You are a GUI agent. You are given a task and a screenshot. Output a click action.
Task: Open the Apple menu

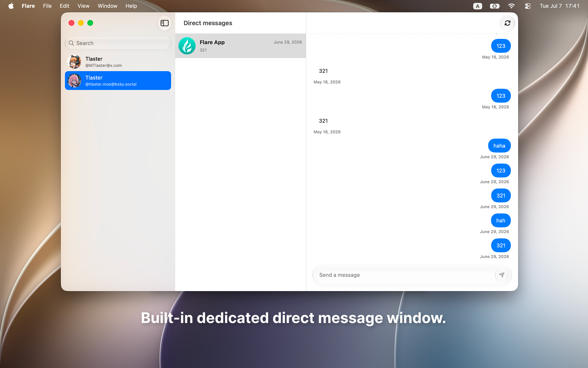(x=11, y=6)
